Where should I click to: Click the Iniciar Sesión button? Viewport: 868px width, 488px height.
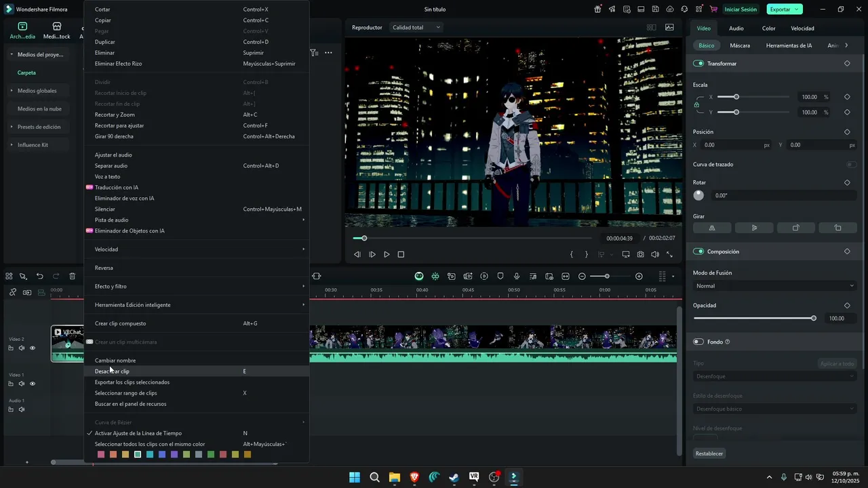pyautogui.click(x=741, y=9)
